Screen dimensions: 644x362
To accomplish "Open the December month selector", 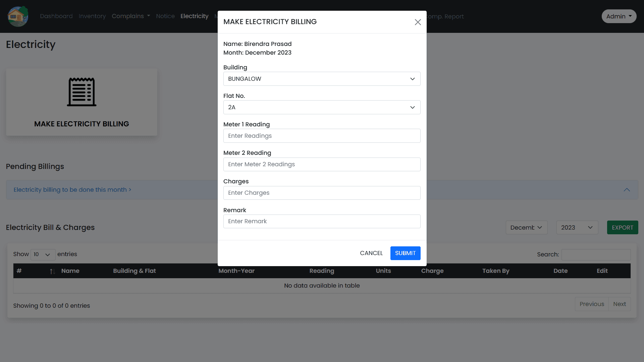I will (x=526, y=227).
